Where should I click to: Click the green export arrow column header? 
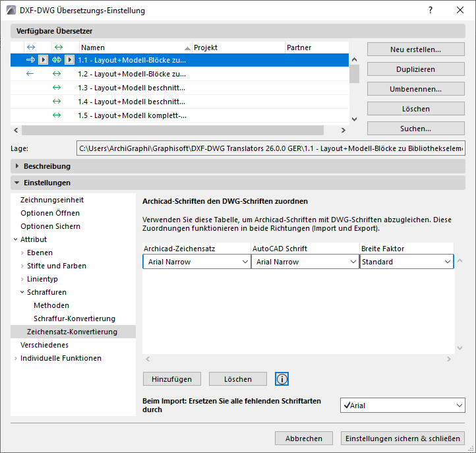point(58,47)
